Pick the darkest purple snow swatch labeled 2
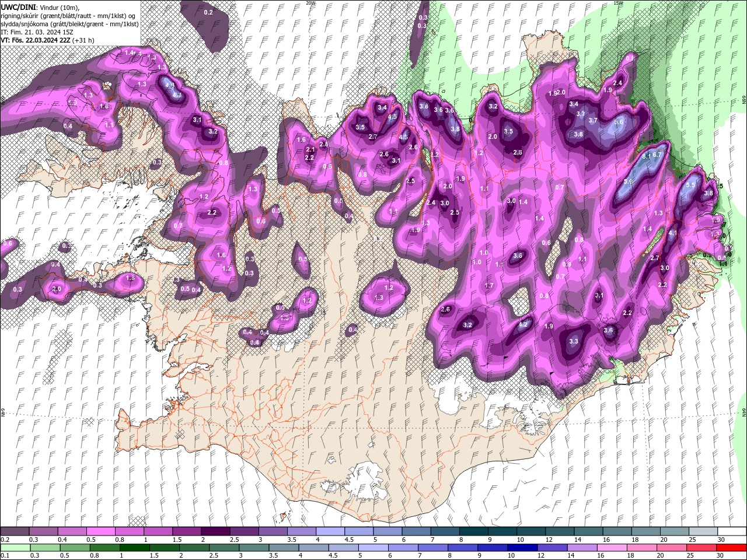Viewport: 747px width, 560px height. (215, 531)
